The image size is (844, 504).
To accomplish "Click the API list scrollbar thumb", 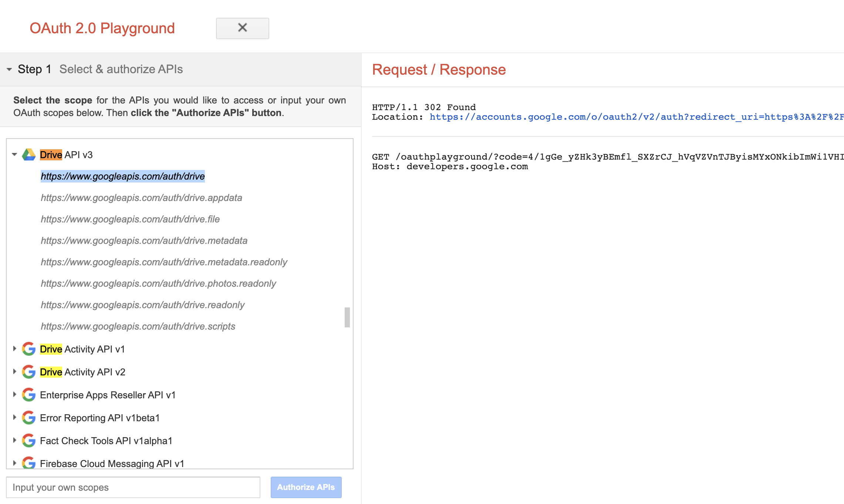I will coord(347,317).
